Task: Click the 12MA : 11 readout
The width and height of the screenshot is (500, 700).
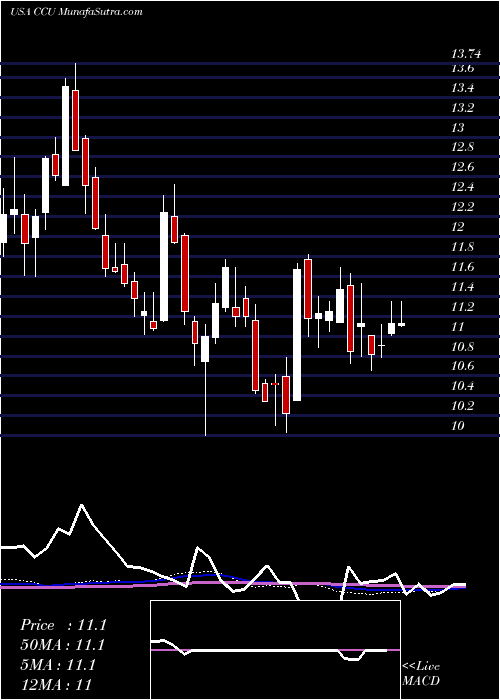Action: click(x=56, y=685)
